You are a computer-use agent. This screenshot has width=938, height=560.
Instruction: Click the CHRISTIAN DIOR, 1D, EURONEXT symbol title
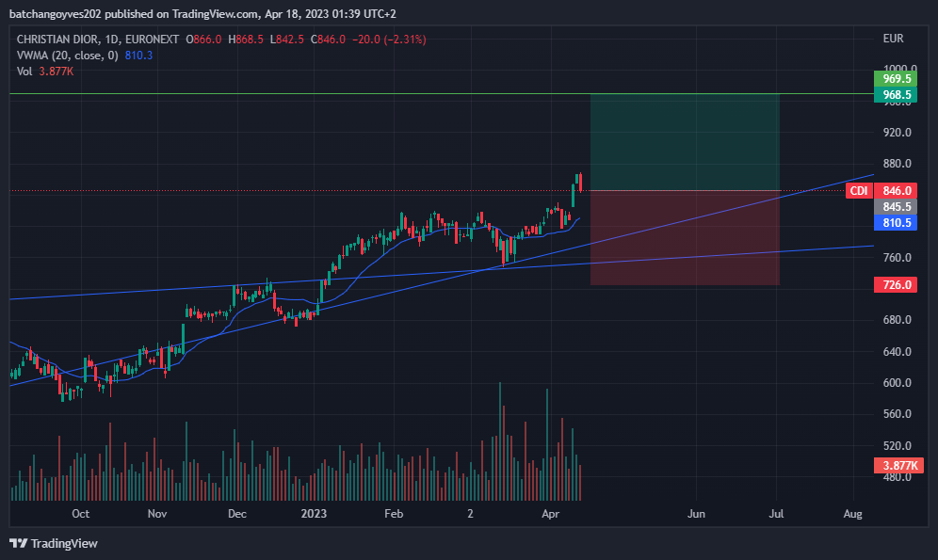pyautogui.click(x=98, y=40)
